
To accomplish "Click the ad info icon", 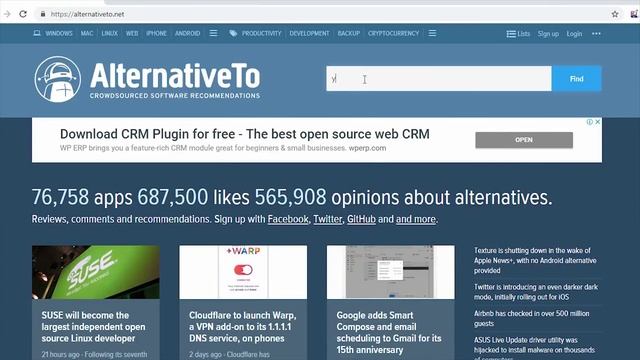I will coord(589,122).
